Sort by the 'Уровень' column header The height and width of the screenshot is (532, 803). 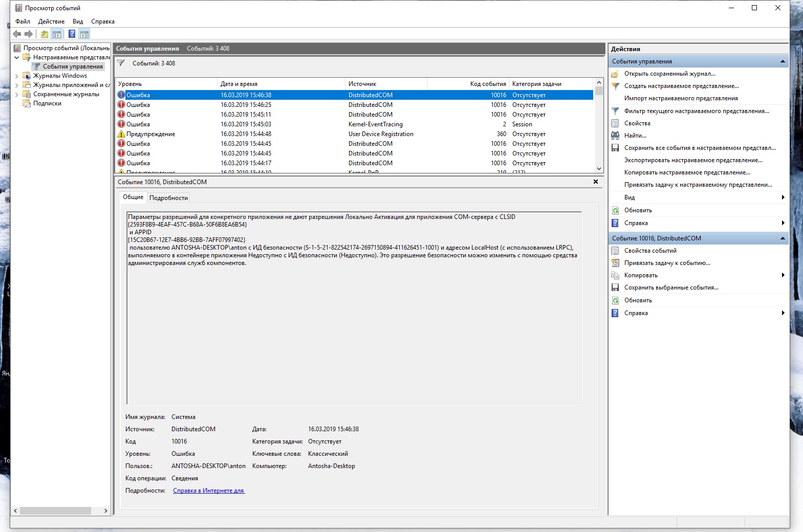pyautogui.click(x=166, y=84)
